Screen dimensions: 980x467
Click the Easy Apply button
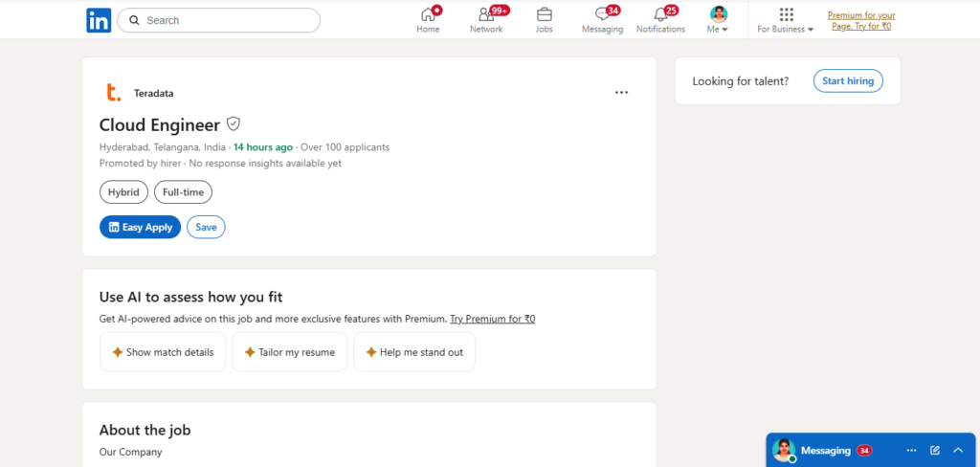pyautogui.click(x=140, y=227)
